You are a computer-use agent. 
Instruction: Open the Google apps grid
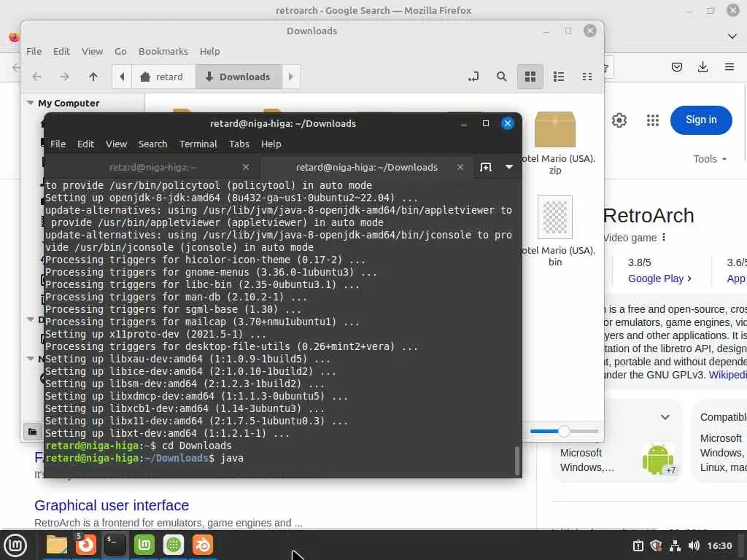[653, 120]
